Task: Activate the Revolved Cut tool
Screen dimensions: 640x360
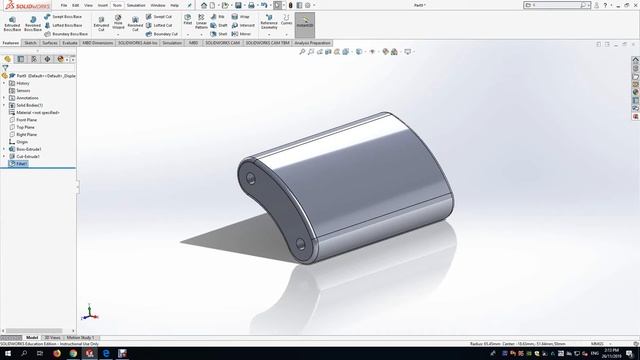Action: [135, 24]
